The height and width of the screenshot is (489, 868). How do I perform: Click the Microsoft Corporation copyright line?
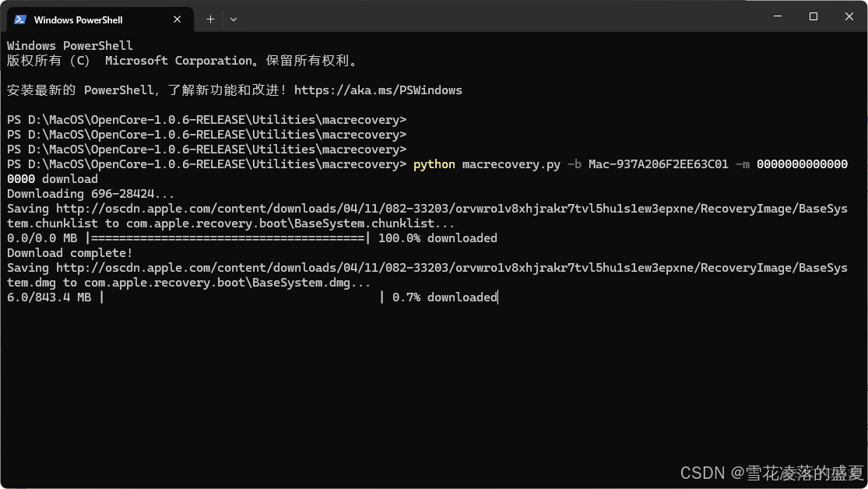tap(183, 61)
